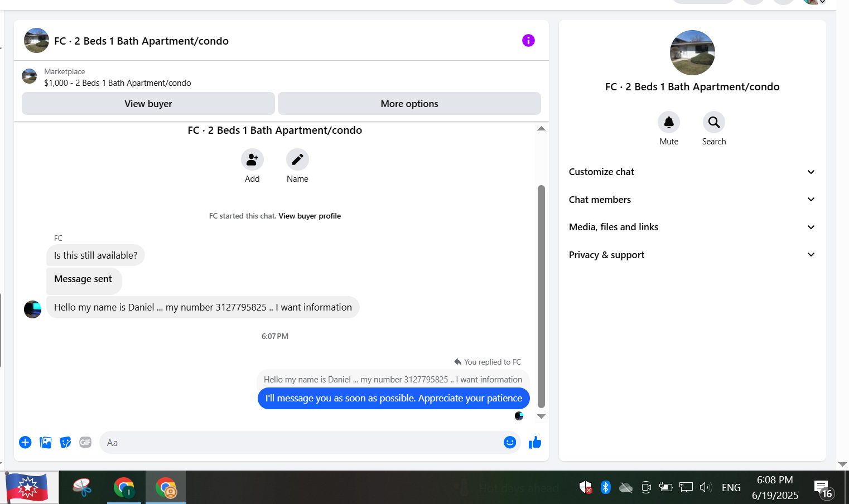The image size is (849, 504).
Task: Click ENG language indicator
Action: [x=731, y=488]
